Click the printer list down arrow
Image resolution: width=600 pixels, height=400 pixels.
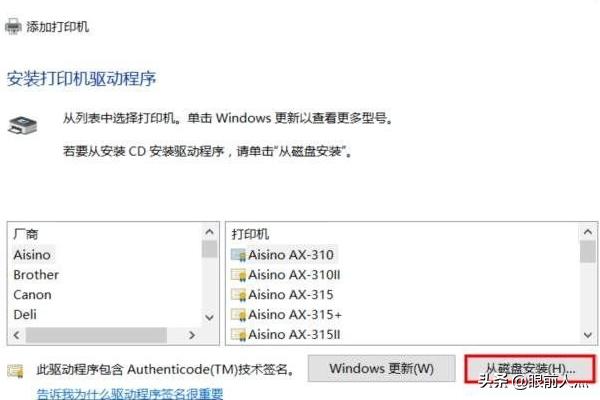click(x=588, y=335)
